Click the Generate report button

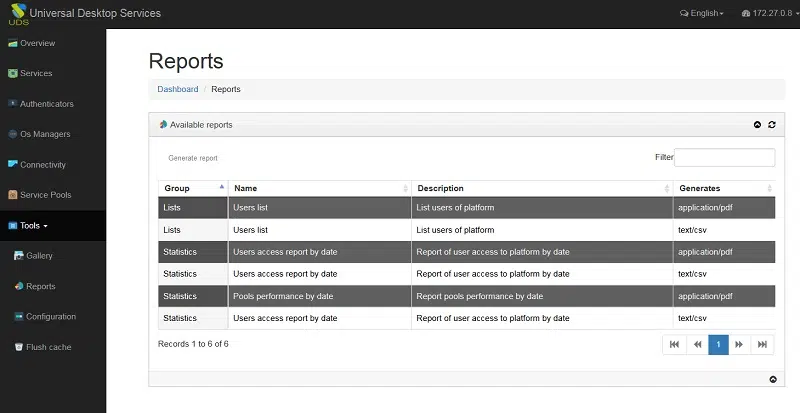pyautogui.click(x=193, y=158)
